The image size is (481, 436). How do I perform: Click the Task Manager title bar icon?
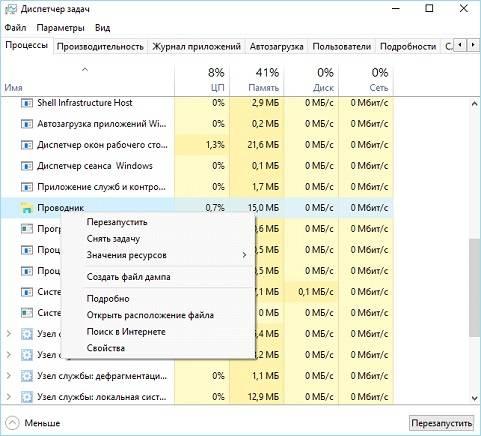click(11, 9)
